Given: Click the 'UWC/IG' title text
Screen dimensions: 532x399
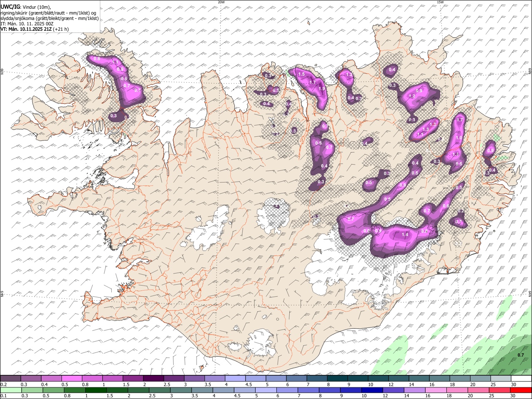Looking at the screenshot, I should pyautogui.click(x=10, y=7).
